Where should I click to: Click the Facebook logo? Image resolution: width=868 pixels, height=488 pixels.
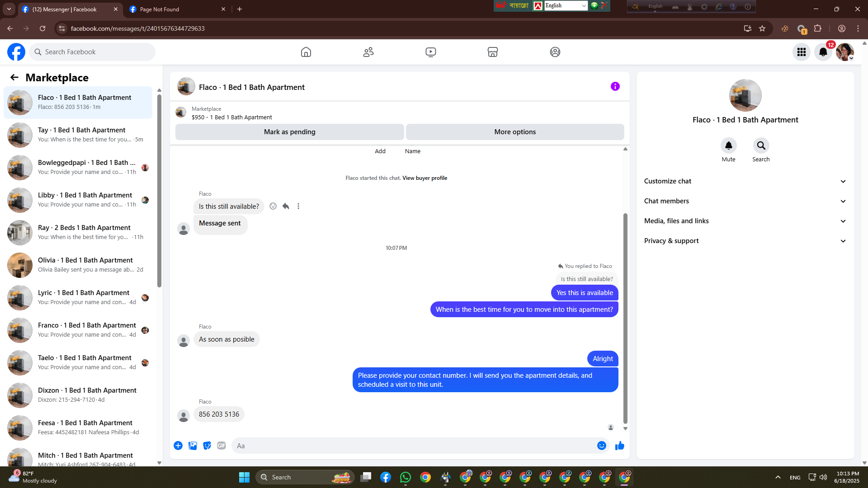point(16,52)
